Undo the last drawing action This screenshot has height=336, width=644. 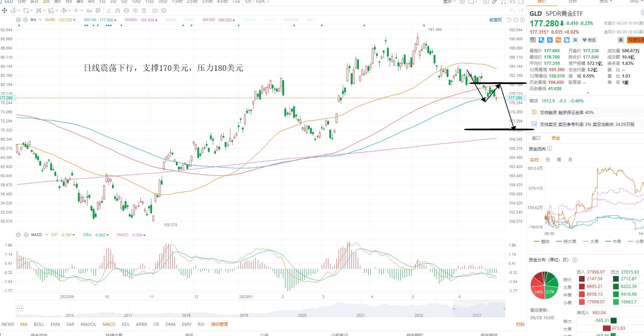(512, 11)
